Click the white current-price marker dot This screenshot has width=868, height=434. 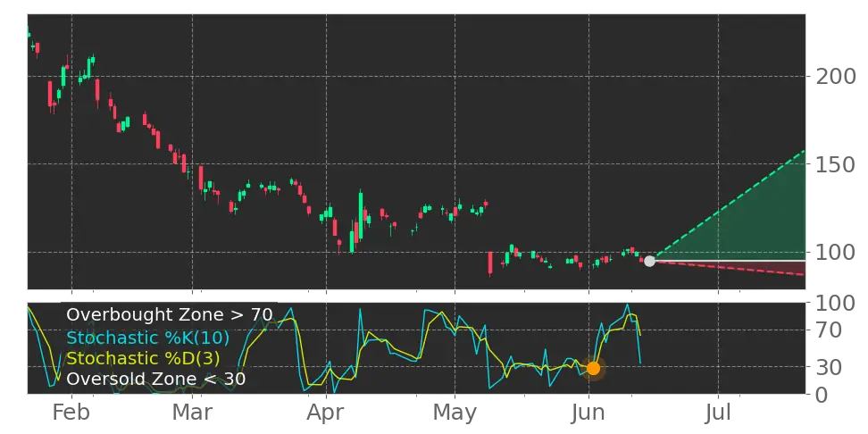coord(649,261)
